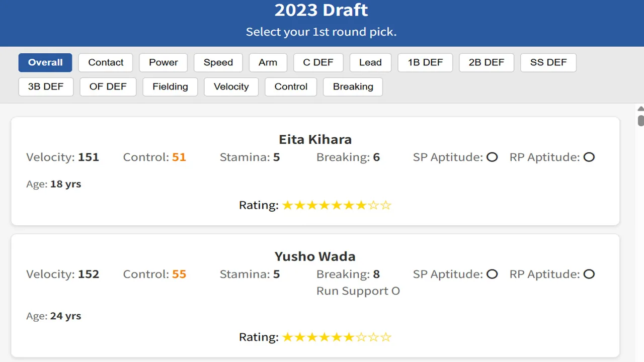Pick Yusho Wada's player card
This screenshot has height=362, width=644.
pyautogui.click(x=315, y=296)
